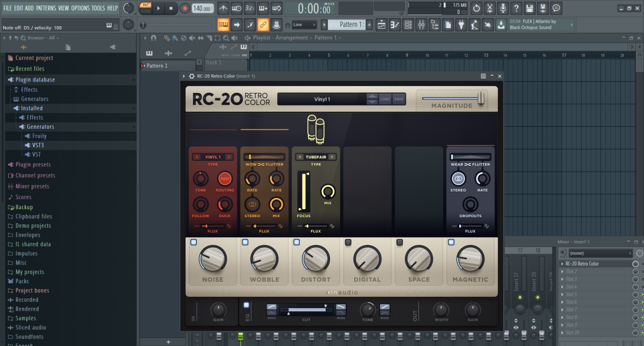Enable wait for input before recording

(236, 8)
